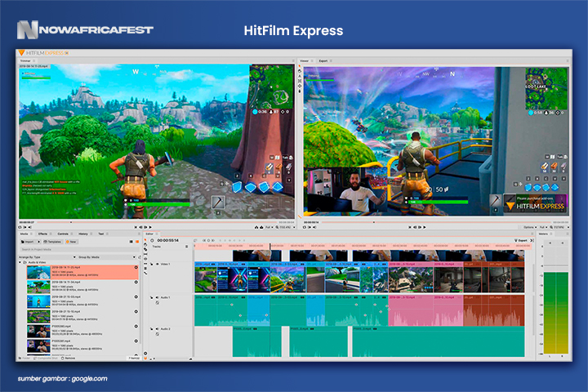Click the timecode clock icon in editor
The height and width of the screenshot is (392, 588).
(152, 240)
